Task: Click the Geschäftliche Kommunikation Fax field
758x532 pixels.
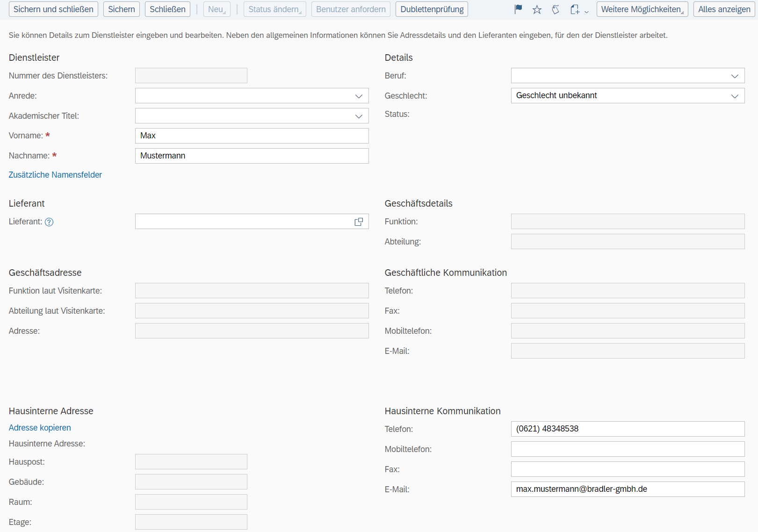Action: (628, 311)
